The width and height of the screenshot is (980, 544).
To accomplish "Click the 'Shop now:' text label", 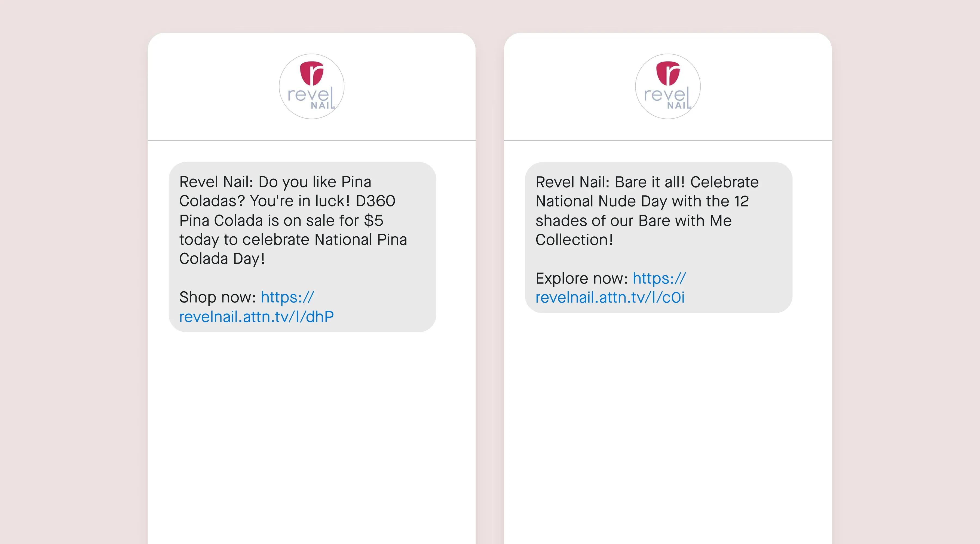I will pos(218,297).
